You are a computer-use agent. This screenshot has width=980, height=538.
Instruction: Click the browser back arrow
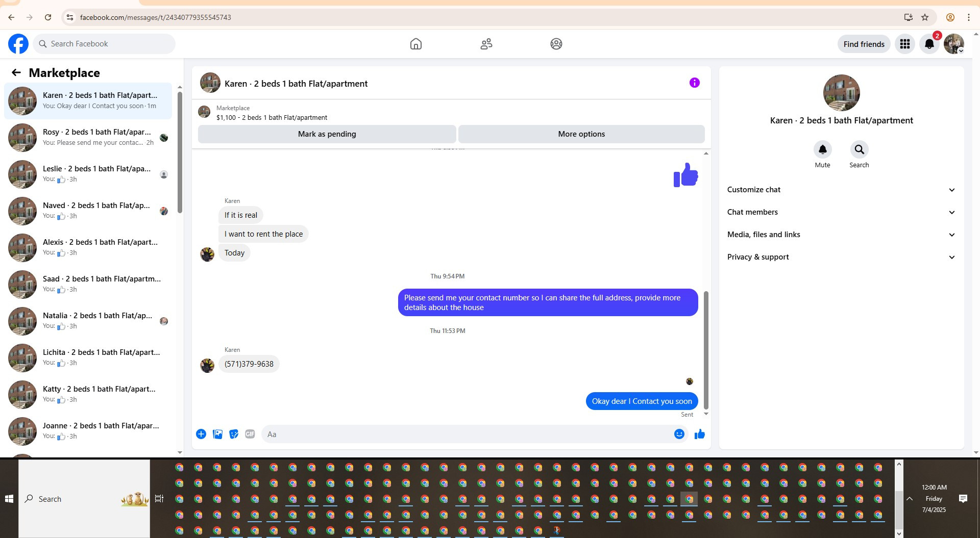coord(11,17)
